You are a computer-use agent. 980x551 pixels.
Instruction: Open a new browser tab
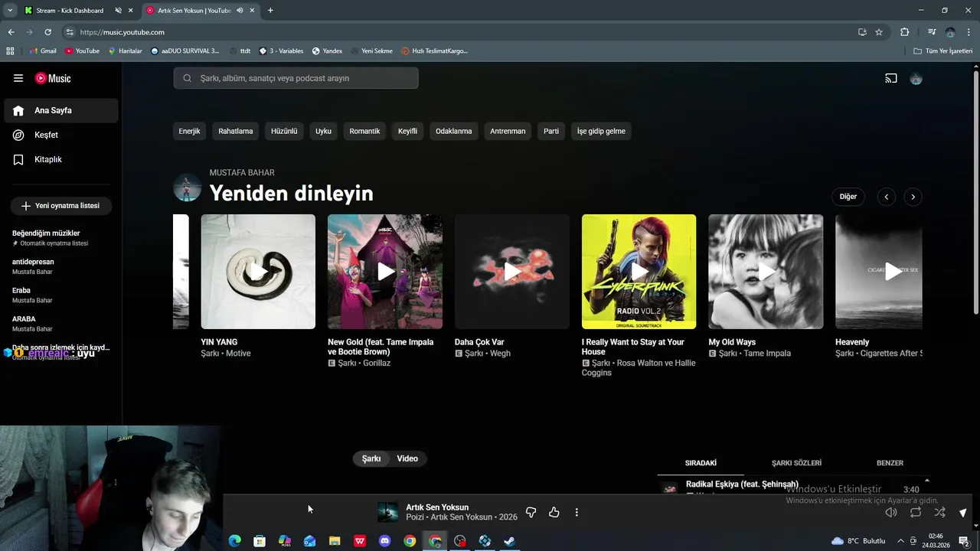point(270,11)
